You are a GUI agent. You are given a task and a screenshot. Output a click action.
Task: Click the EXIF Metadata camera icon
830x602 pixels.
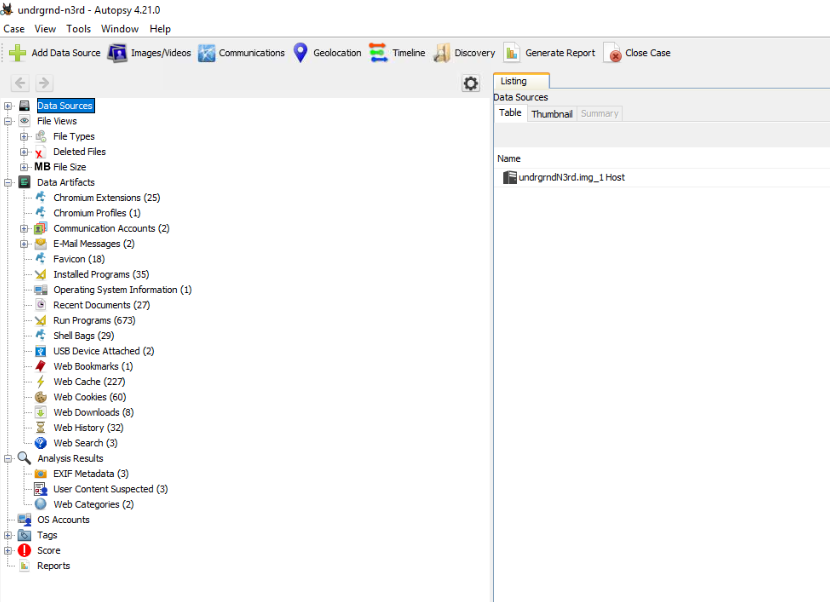click(41, 474)
